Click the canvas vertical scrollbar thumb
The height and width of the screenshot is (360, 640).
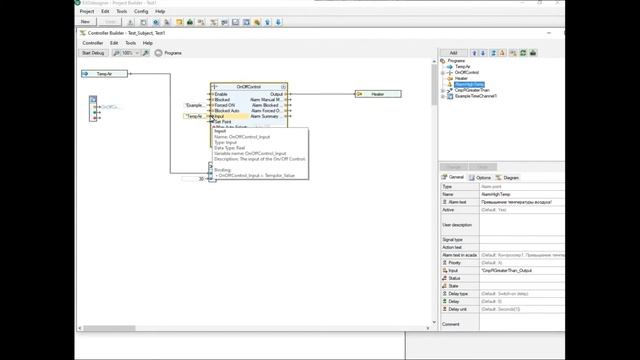tap(434, 84)
